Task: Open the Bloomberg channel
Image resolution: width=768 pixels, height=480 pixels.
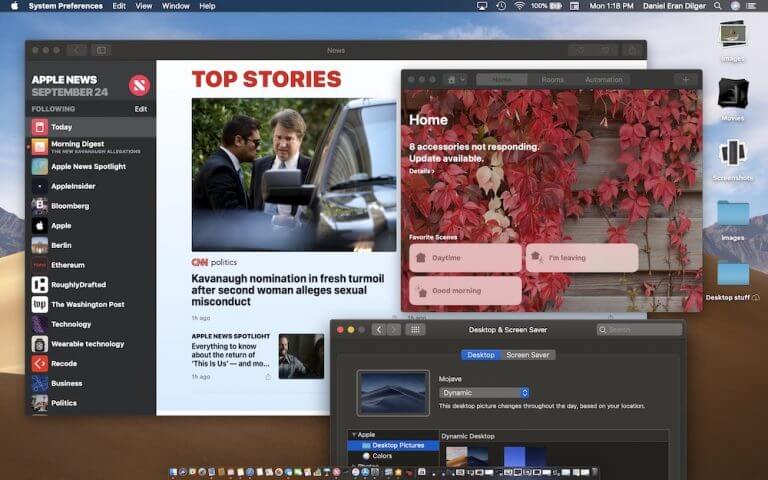Action: coord(91,206)
